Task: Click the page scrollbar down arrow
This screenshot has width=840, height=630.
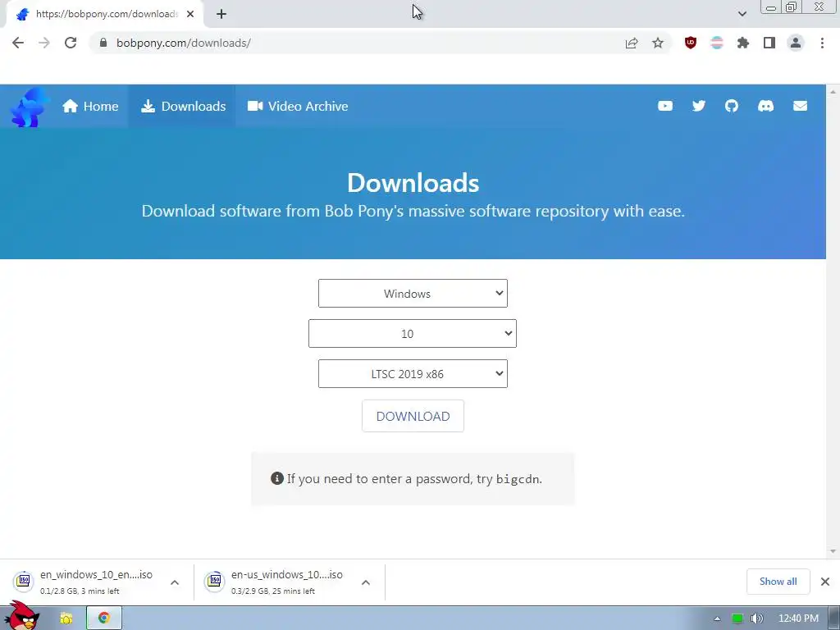Action: coord(833,551)
